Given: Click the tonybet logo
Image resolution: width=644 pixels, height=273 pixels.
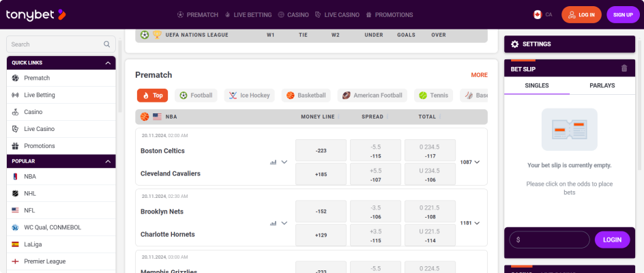Looking at the screenshot, I should (x=35, y=14).
